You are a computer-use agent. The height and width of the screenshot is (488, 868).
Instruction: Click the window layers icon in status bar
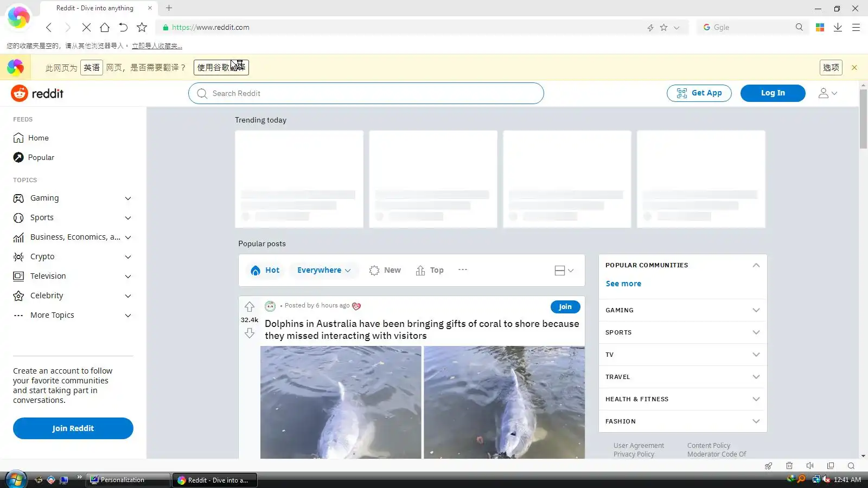831,466
